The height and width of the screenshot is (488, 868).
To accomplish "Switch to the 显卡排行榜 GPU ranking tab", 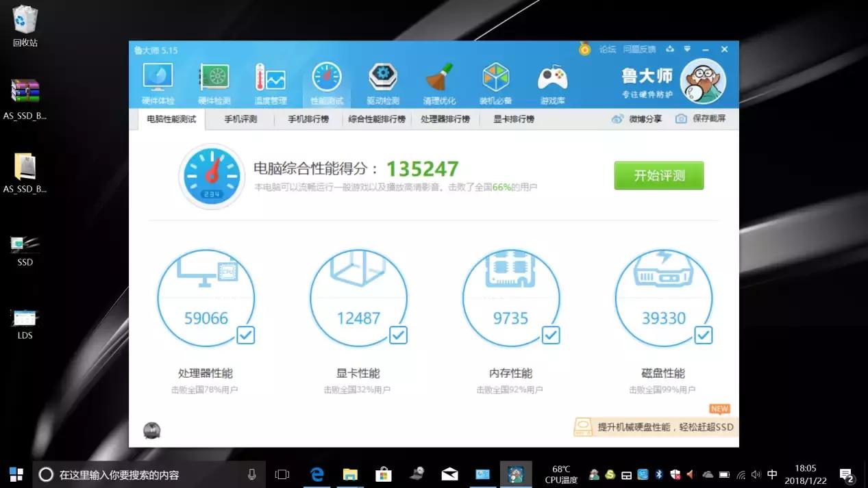I will [x=513, y=118].
